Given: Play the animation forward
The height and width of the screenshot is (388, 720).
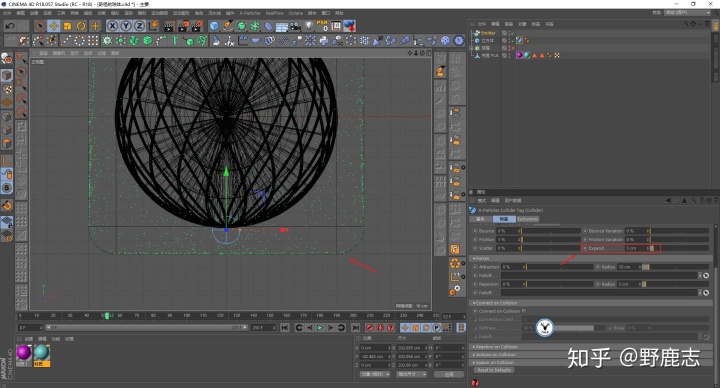Looking at the screenshot, I should click(x=320, y=328).
